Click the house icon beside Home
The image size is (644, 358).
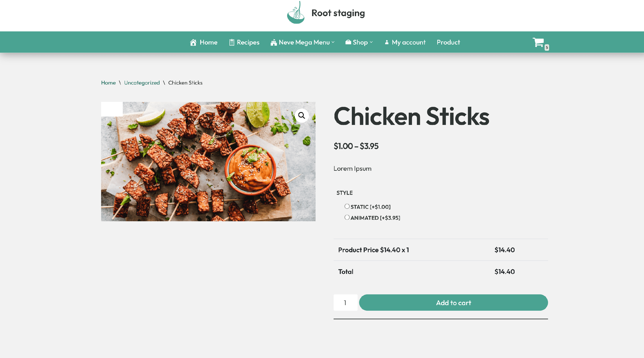[x=193, y=42]
